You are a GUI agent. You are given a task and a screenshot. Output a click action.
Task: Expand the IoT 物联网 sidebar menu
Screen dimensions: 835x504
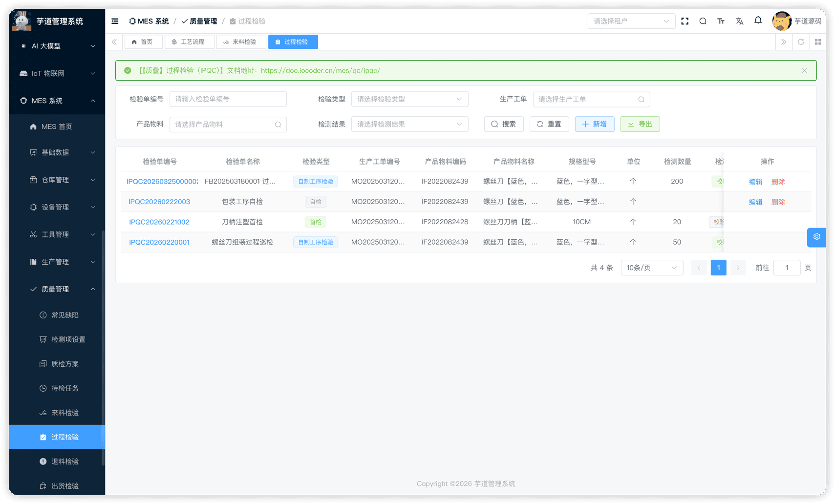coord(56,73)
